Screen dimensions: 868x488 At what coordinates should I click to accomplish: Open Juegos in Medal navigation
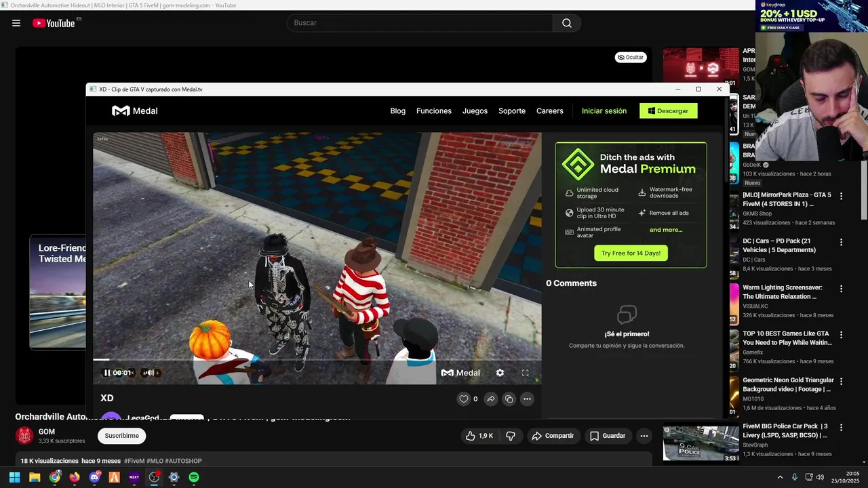(475, 111)
